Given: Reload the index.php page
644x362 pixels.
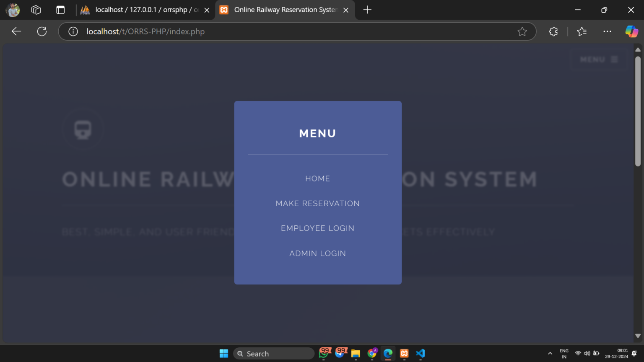Looking at the screenshot, I should 42,31.
